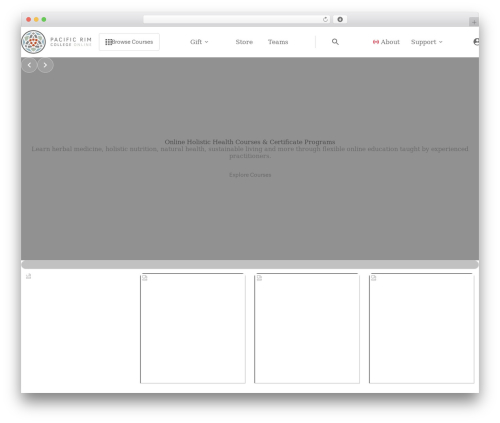Click the Online Holistic Health Courses heading
The image size is (500, 423).
250,142
